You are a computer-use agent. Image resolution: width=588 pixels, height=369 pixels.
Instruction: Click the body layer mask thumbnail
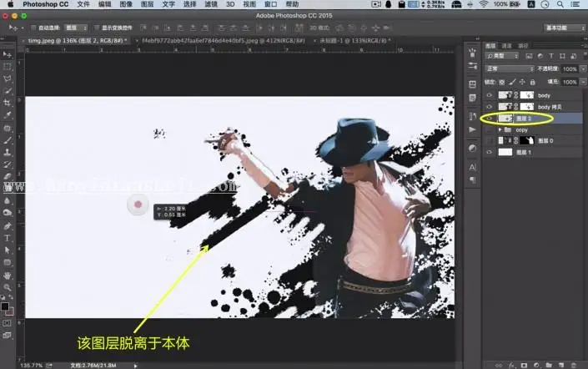(527, 95)
